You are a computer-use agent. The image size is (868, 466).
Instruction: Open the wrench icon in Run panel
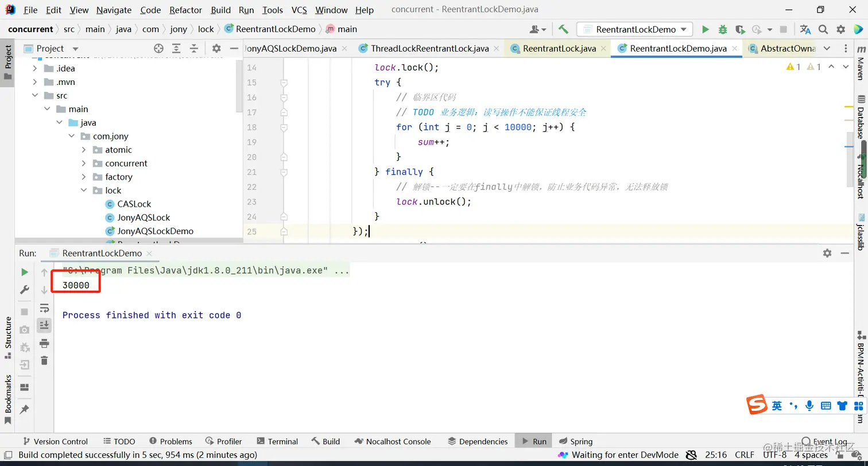coord(24,290)
